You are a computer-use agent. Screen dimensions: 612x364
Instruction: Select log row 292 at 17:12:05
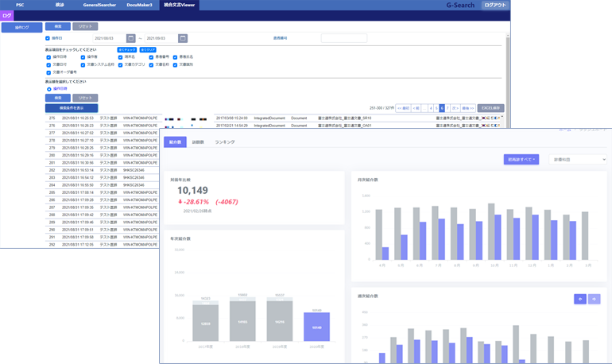[x=103, y=245]
